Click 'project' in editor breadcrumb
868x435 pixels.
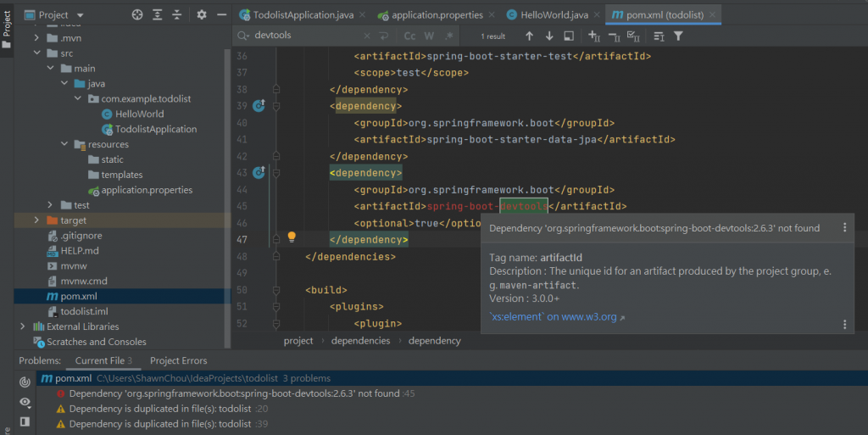point(298,340)
